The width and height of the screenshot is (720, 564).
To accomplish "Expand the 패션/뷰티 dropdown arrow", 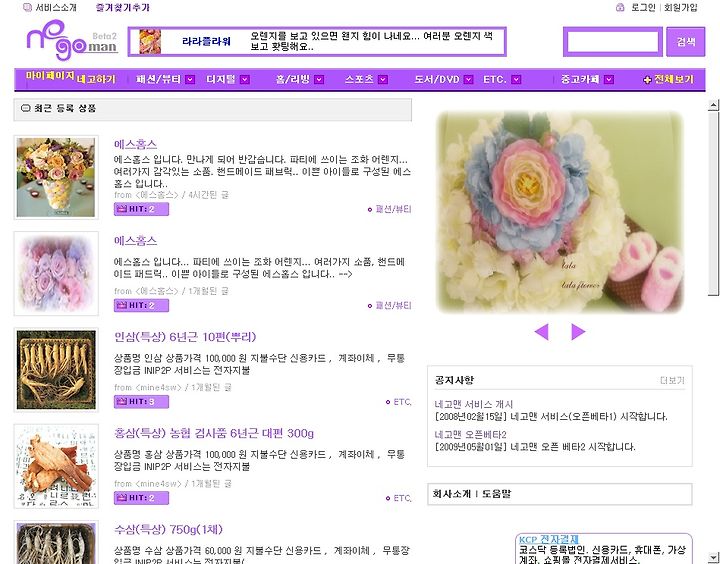I will tap(190, 79).
